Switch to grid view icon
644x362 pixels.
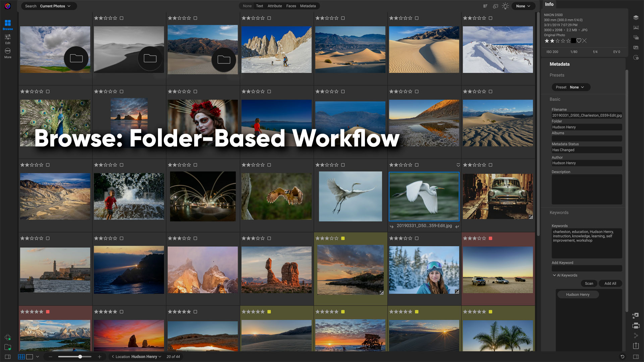click(x=21, y=357)
